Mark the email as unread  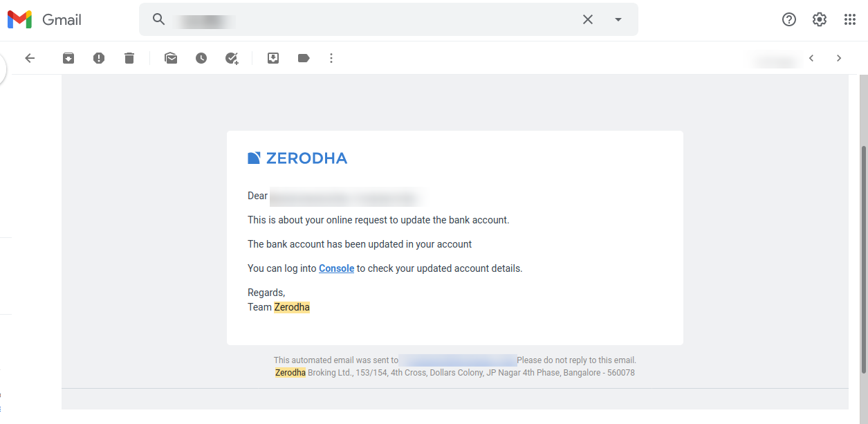(x=171, y=58)
